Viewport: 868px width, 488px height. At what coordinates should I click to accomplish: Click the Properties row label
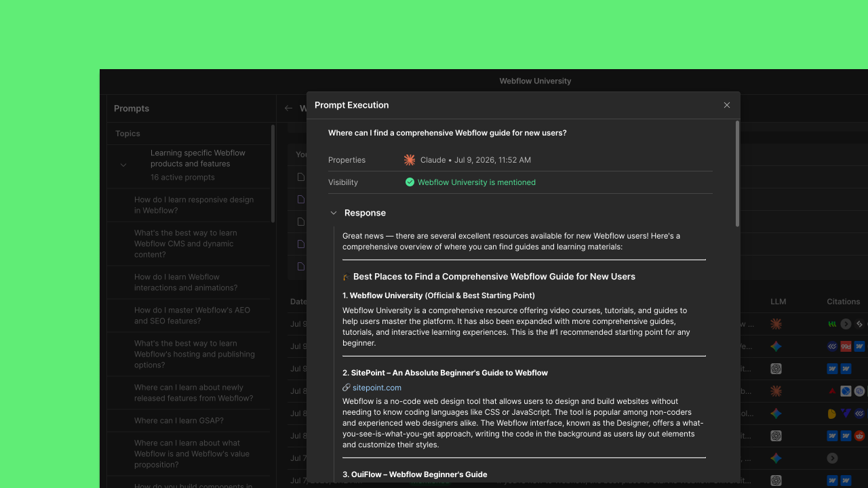click(x=347, y=160)
